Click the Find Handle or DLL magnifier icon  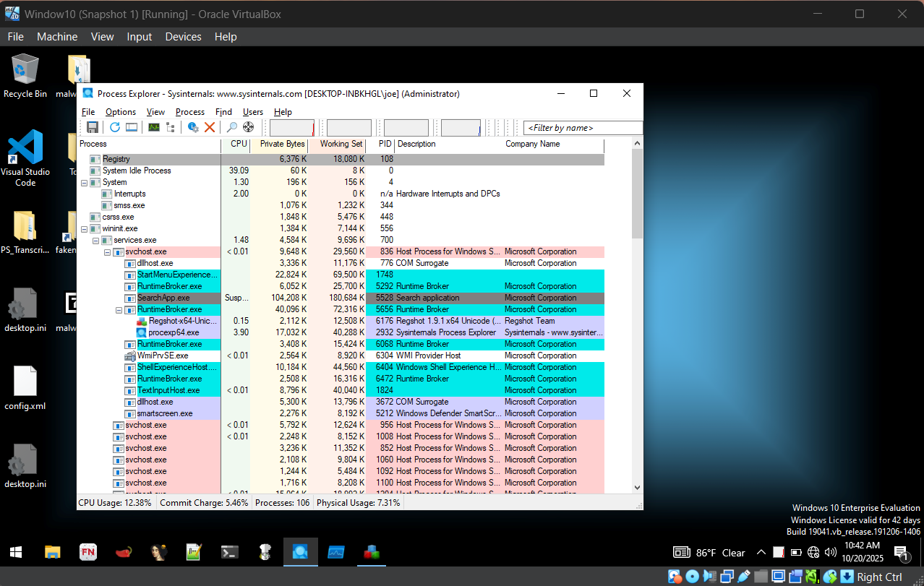[x=232, y=127]
